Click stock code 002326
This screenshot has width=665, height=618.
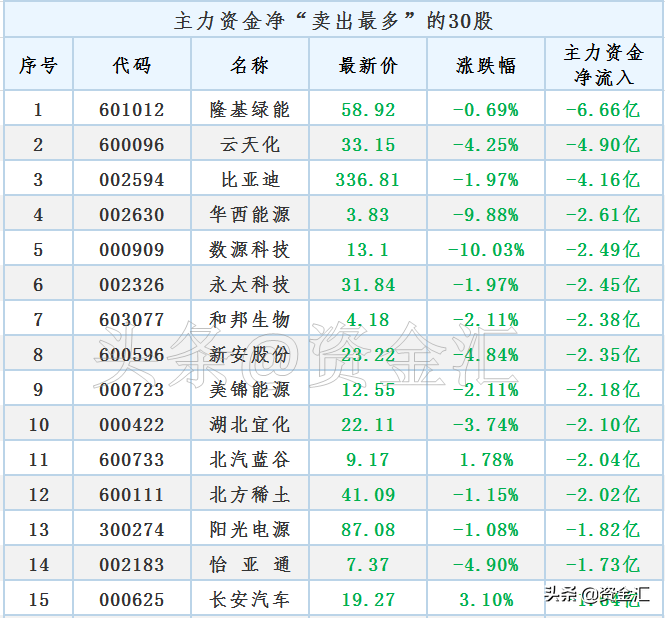coord(132,285)
